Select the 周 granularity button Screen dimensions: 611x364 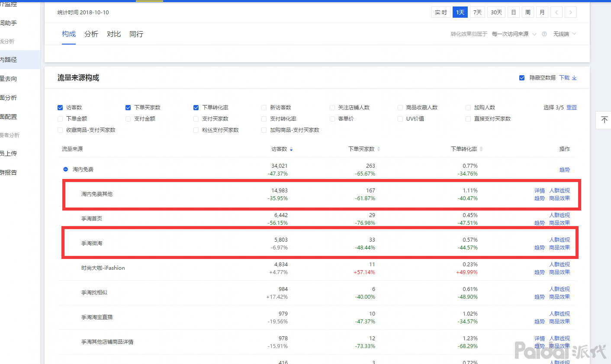coord(528,12)
